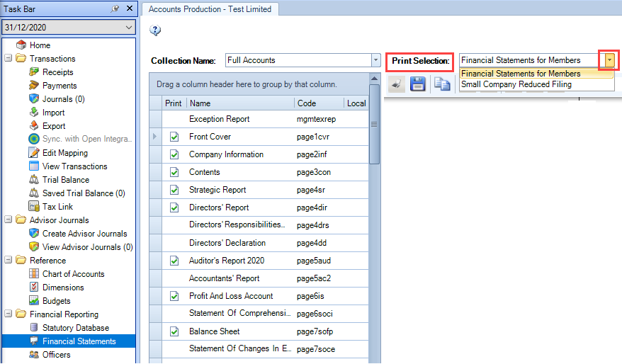
Task: Click the Journals (0) icon
Action: click(34, 98)
